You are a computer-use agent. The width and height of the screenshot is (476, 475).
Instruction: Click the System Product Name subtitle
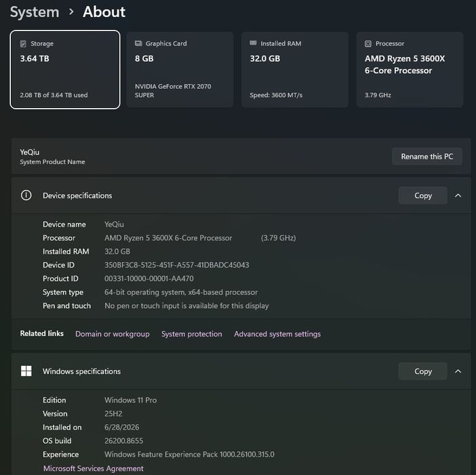click(x=52, y=162)
